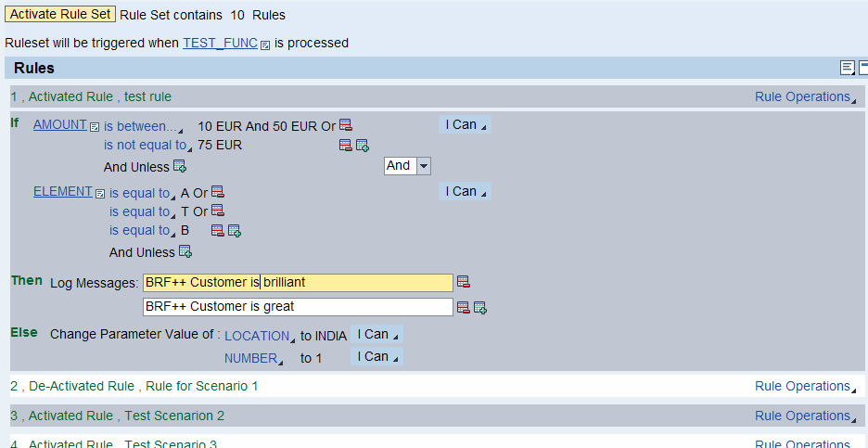Click the Rules panel list view icon

coord(847,68)
